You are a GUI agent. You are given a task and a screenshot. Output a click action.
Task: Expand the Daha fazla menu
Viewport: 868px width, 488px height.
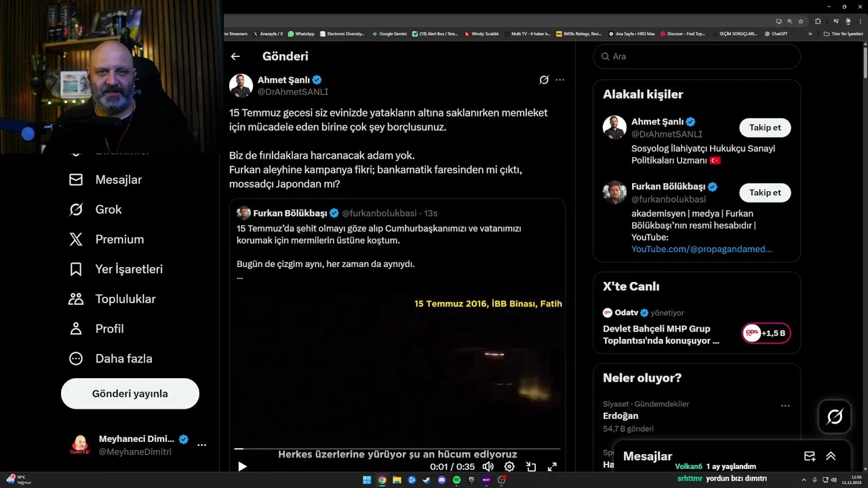(x=111, y=359)
